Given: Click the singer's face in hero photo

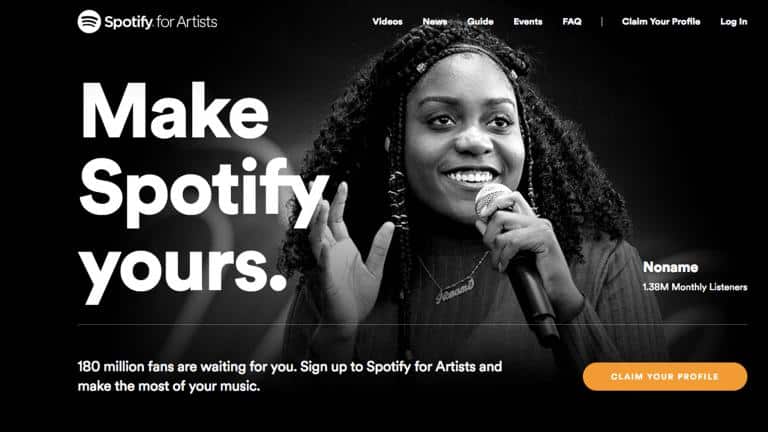Looking at the screenshot, I should pyautogui.click(x=463, y=142).
